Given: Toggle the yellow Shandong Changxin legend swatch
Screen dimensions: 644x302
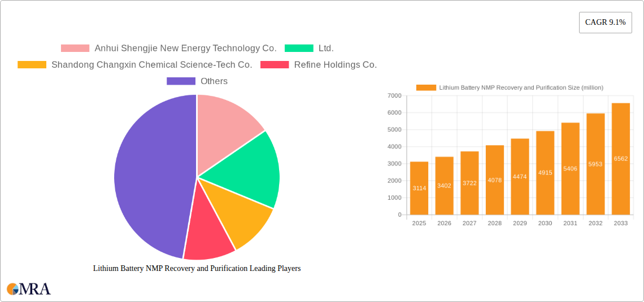Looking at the screenshot, I should [32, 65].
